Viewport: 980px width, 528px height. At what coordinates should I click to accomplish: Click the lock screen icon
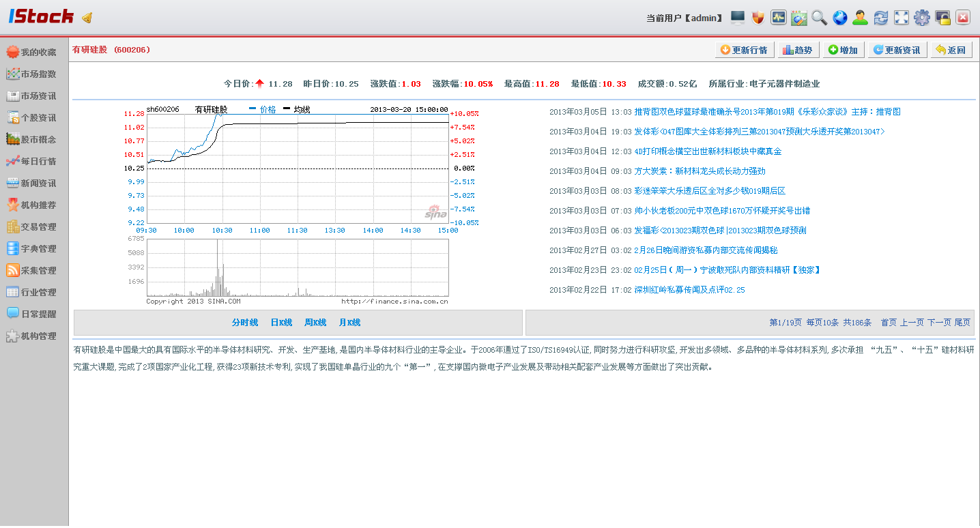pos(942,18)
